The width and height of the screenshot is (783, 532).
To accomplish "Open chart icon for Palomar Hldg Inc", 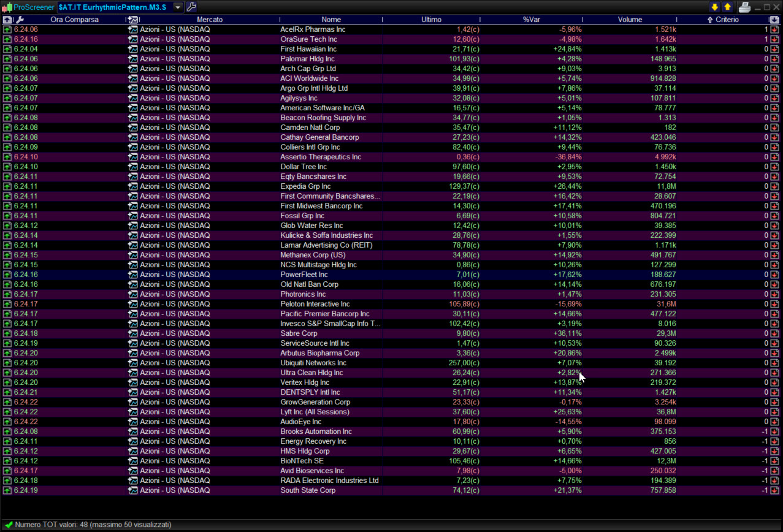I will coord(133,59).
